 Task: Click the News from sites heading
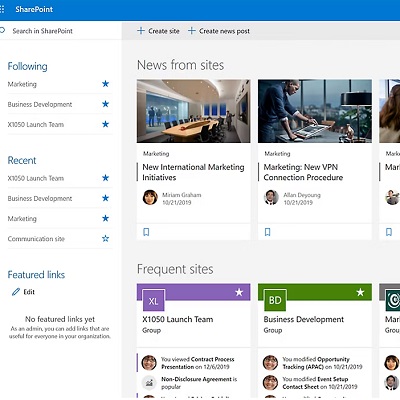180,65
